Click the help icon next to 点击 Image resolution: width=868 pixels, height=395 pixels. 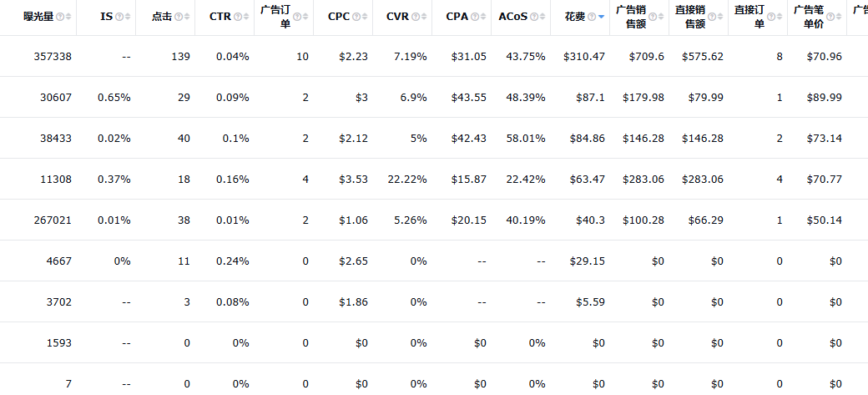179,17
